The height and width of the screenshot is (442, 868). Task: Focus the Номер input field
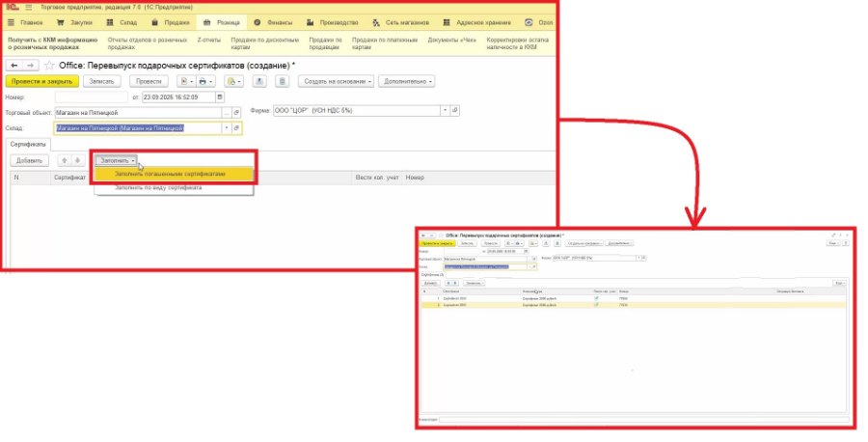[x=92, y=97]
